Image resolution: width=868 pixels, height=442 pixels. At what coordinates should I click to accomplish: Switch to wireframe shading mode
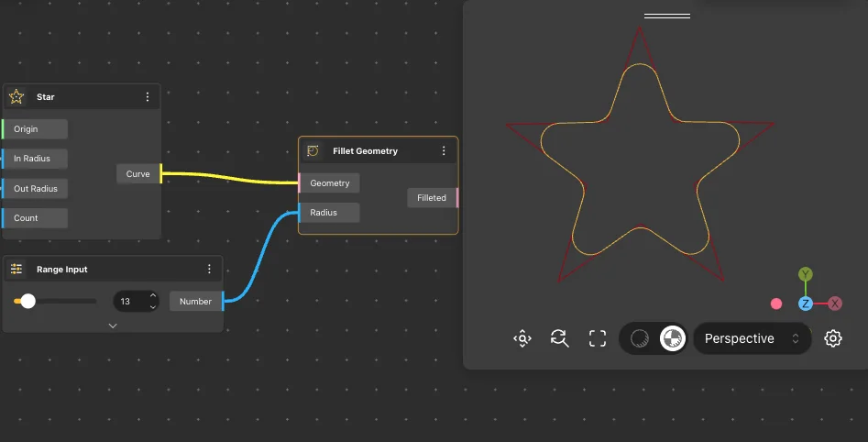point(640,338)
